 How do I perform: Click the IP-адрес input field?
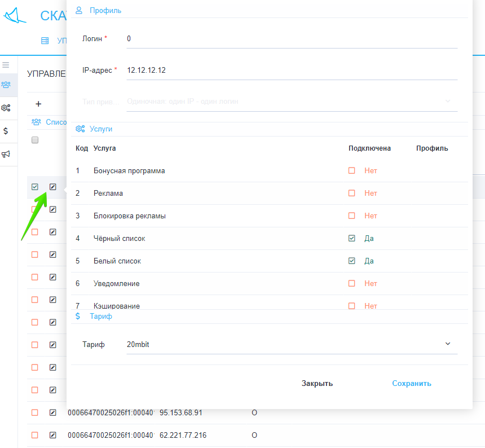292,71
